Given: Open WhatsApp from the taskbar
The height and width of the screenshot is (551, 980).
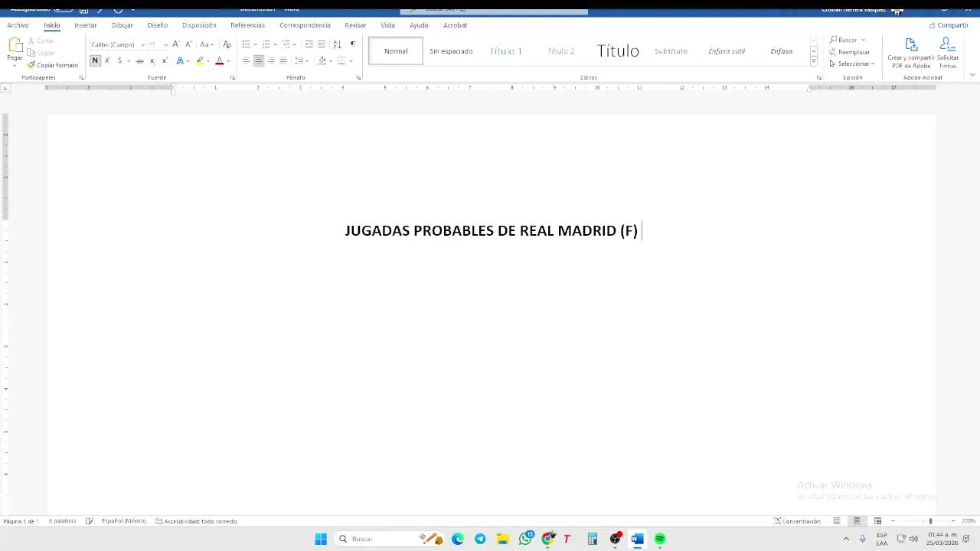Looking at the screenshot, I should (525, 539).
